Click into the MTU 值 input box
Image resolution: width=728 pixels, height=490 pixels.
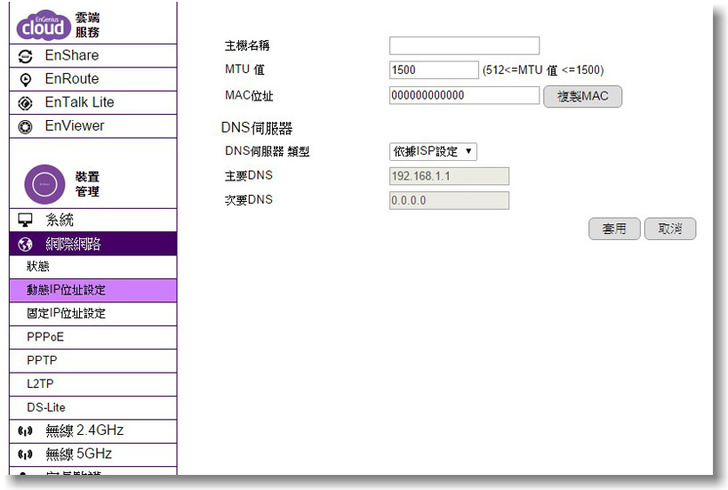pos(434,70)
